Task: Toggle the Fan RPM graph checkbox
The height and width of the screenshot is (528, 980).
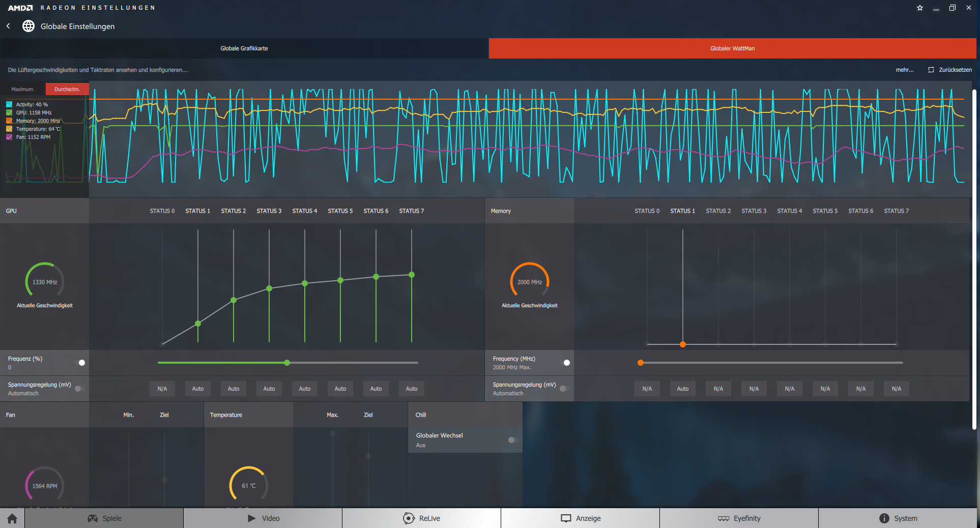Action: point(9,137)
